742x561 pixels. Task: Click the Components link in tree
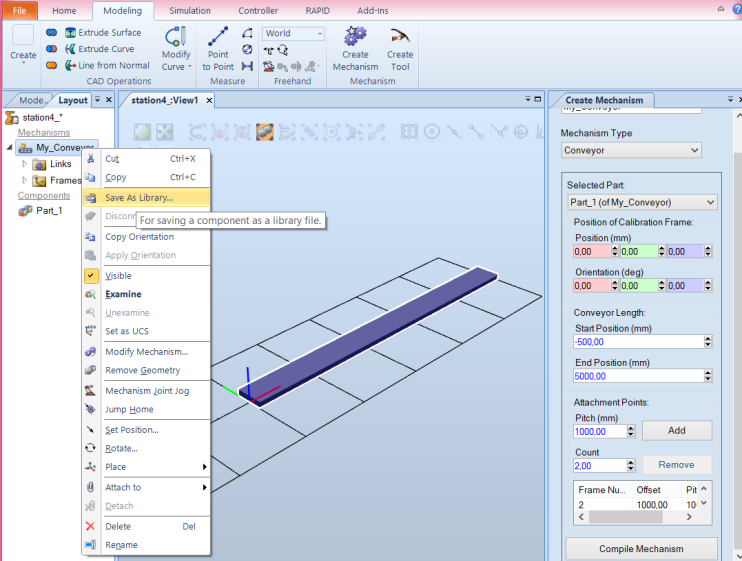pyautogui.click(x=44, y=195)
